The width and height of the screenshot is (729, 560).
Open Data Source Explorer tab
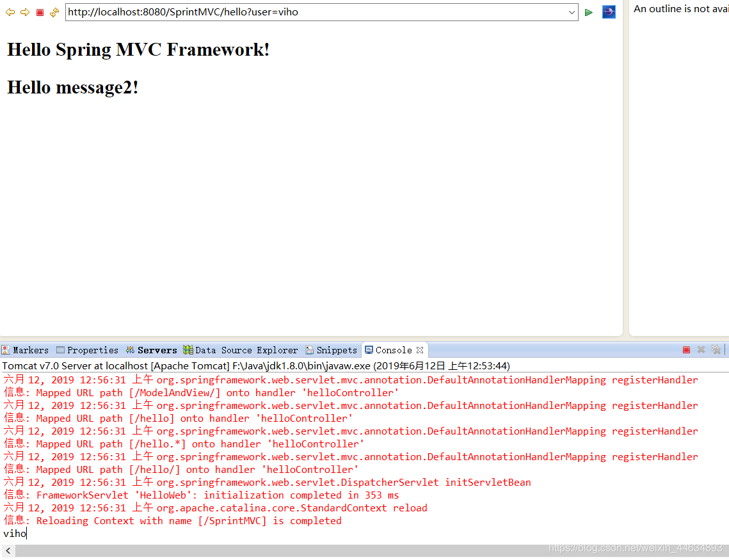click(x=241, y=350)
